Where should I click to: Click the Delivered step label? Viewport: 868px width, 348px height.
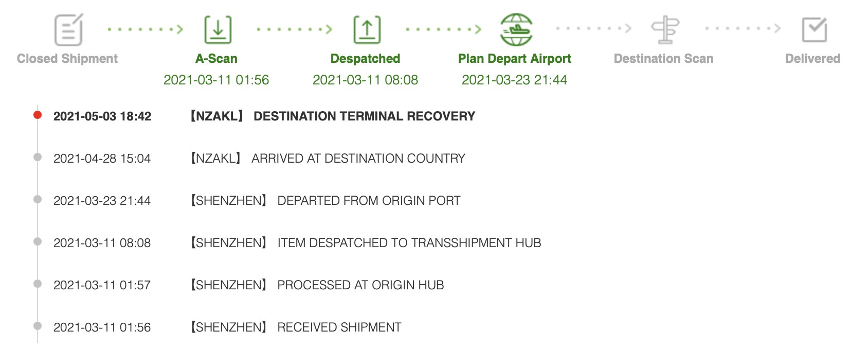pos(813,59)
